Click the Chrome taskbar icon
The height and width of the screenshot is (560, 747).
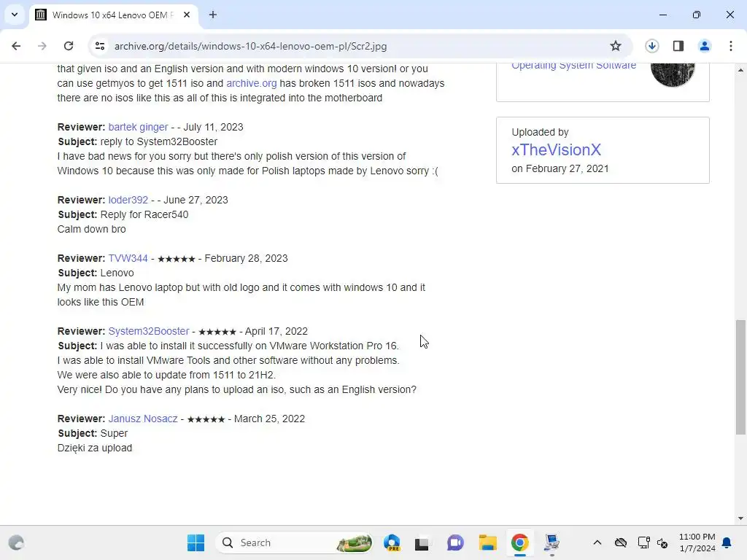519,542
